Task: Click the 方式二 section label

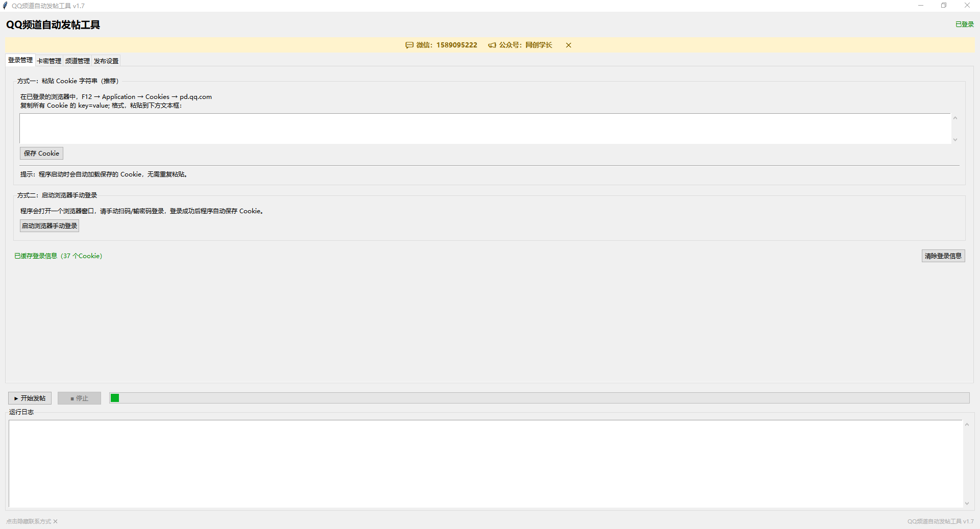Action: coord(57,195)
